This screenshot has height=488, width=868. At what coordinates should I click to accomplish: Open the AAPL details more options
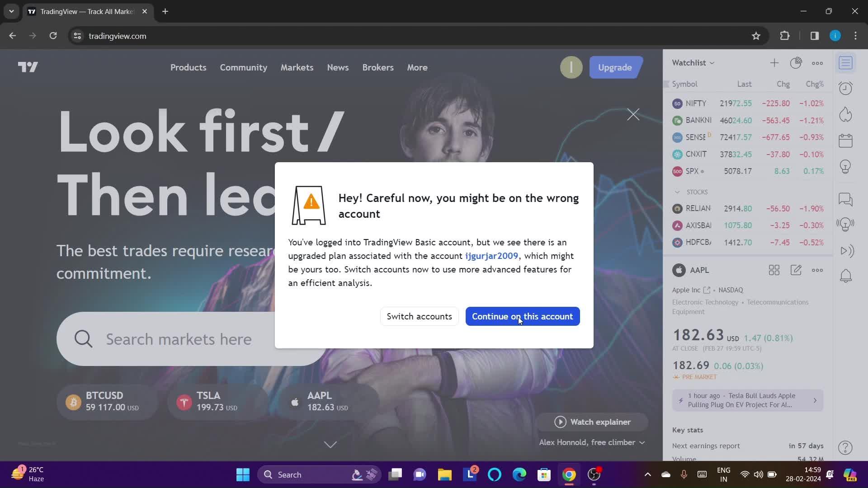817,270
